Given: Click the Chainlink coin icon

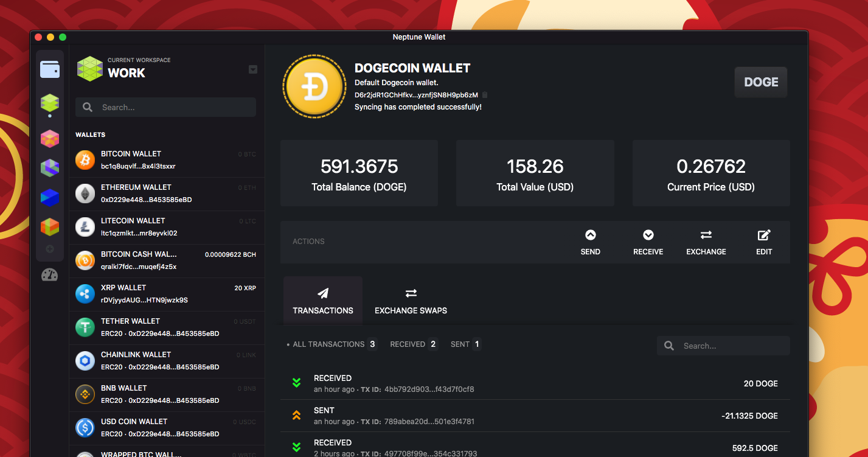Looking at the screenshot, I should coord(85,361).
